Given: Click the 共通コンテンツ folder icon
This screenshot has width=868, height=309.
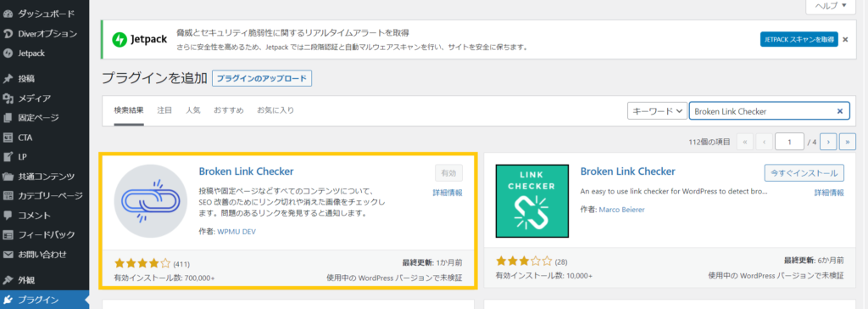Looking at the screenshot, I should pyautogui.click(x=8, y=177).
